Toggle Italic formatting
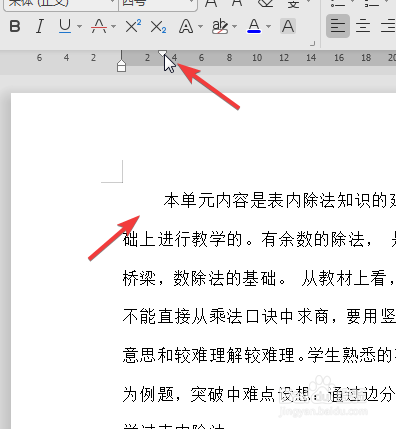 [x=40, y=26]
